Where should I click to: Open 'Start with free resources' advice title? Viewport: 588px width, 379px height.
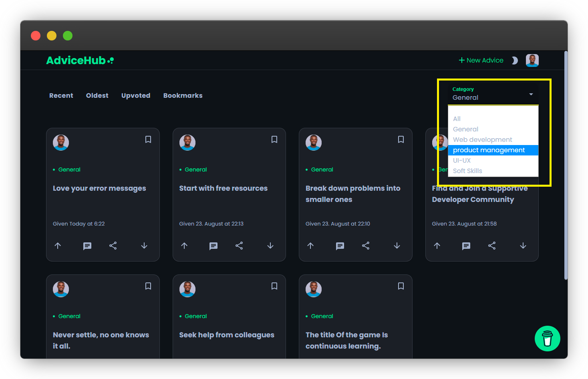224,188
